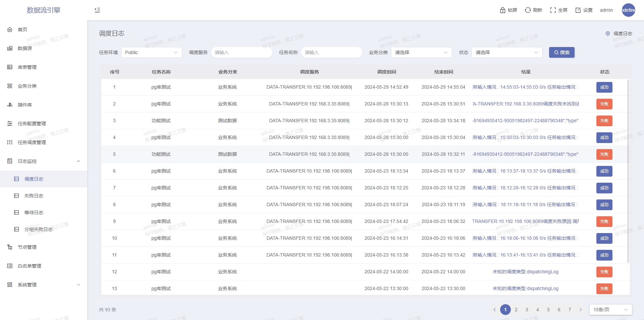Click the 业务分类 sidebar icon

click(x=10, y=86)
